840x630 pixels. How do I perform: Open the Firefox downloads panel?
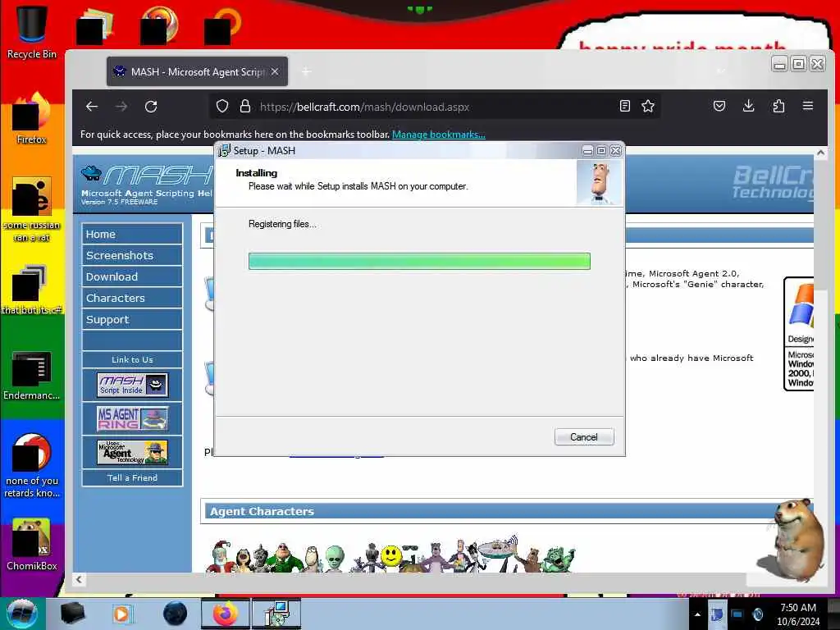(x=749, y=106)
